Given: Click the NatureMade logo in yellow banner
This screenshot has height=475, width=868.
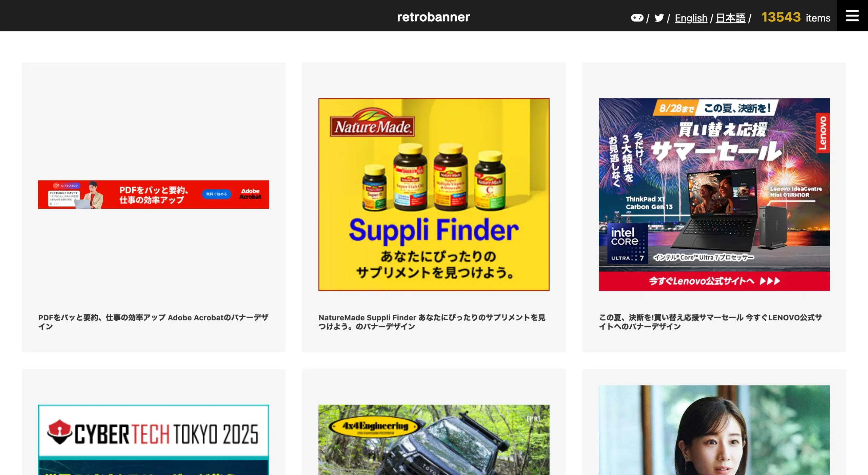Looking at the screenshot, I should click(x=372, y=122).
